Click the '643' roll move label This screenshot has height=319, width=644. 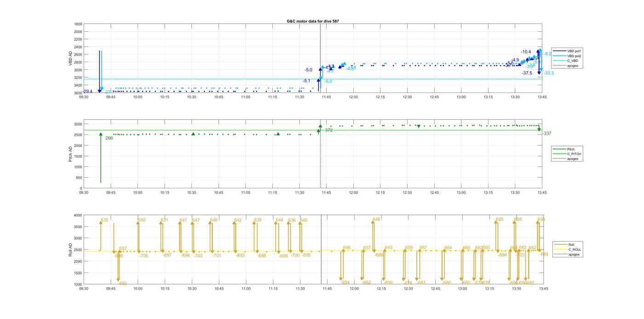(388, 248)
